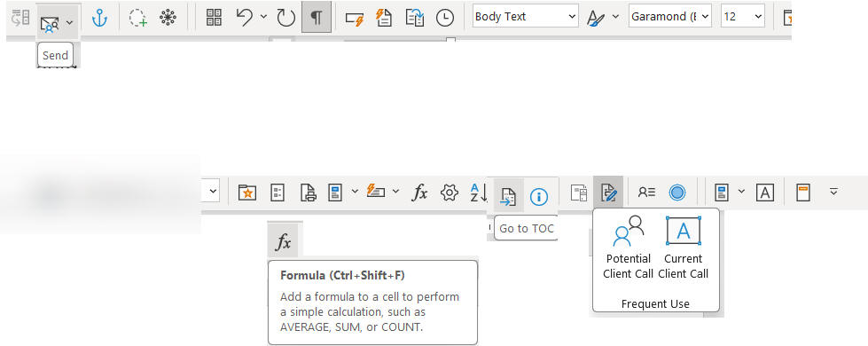Click the blue filled circle icon

click(677, 193)
